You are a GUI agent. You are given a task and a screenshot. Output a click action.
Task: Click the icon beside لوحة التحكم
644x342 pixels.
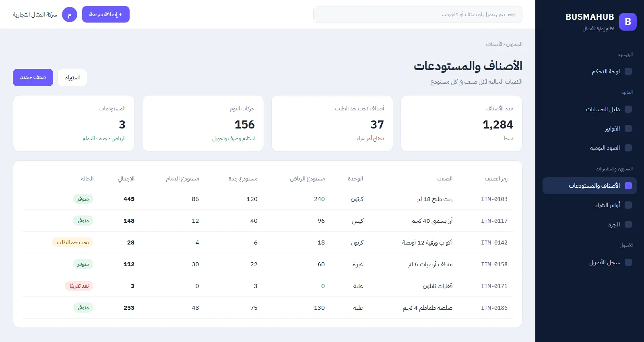coord(628,71)
